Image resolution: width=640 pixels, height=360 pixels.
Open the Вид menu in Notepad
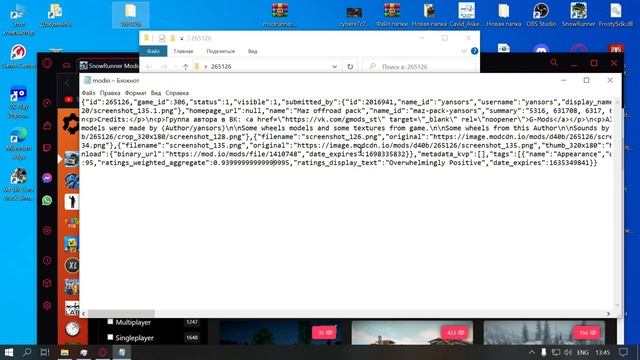point(156,93)
